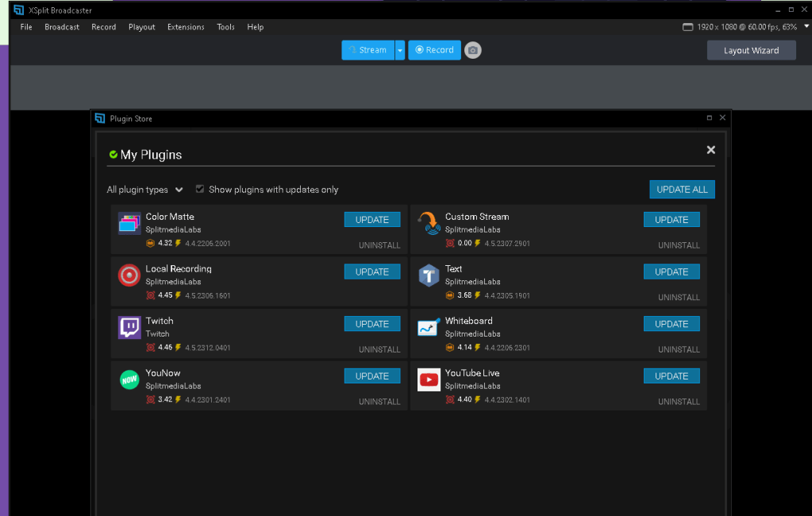The image size is (812, 516).
Task: Expand the Stream button dropdown arrow
Action: [400, 50]
